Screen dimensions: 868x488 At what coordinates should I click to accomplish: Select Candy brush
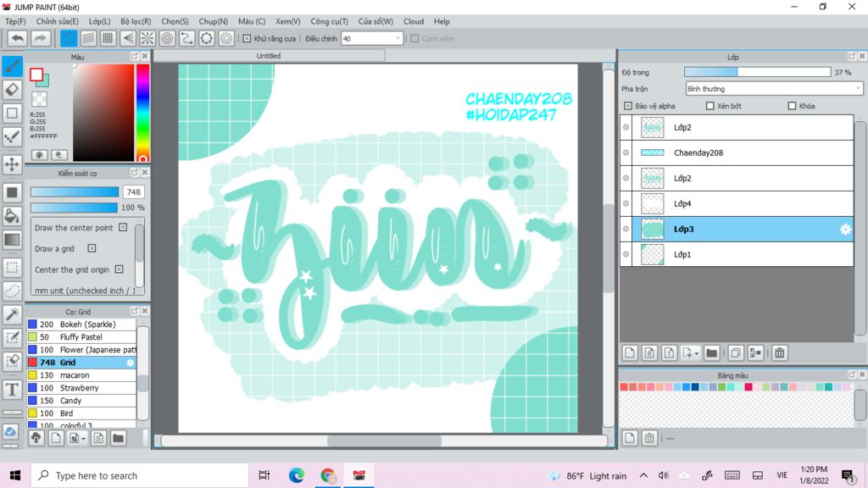(x=81, y=401)
